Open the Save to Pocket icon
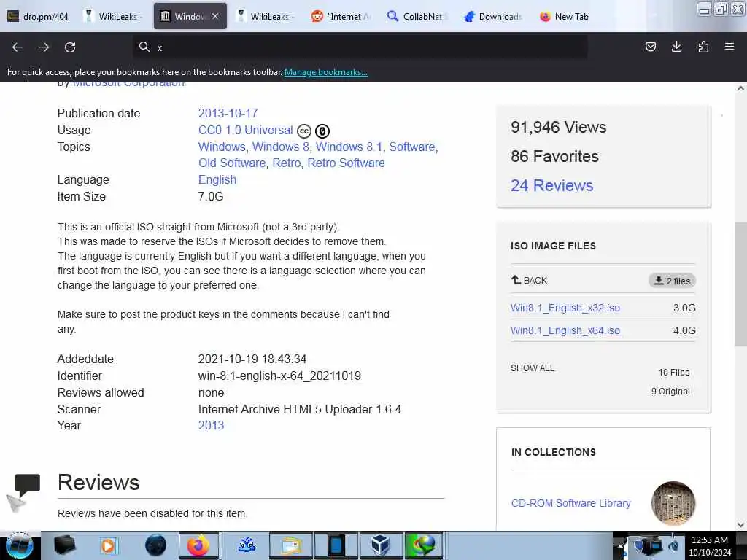The width and height of the screenshot is (747, 560). (x=650, y=47)
